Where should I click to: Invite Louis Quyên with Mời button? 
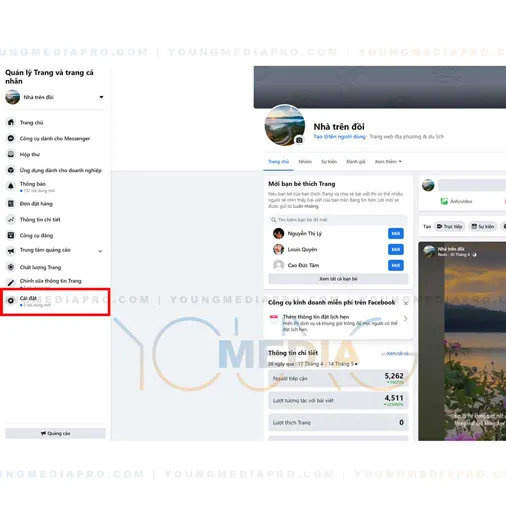coord(396,249)
